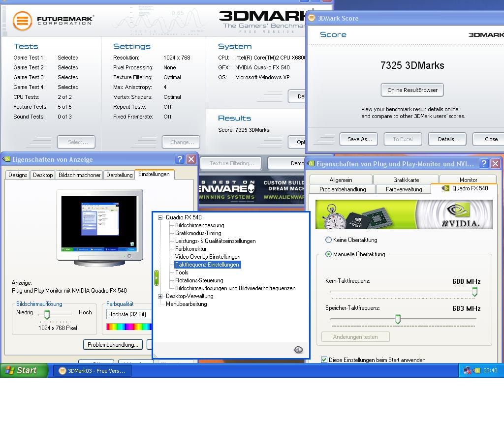Screen dimensions: 504x423
Task: Click the taskbar clock showing 23:40
Action: coord(490,370)
